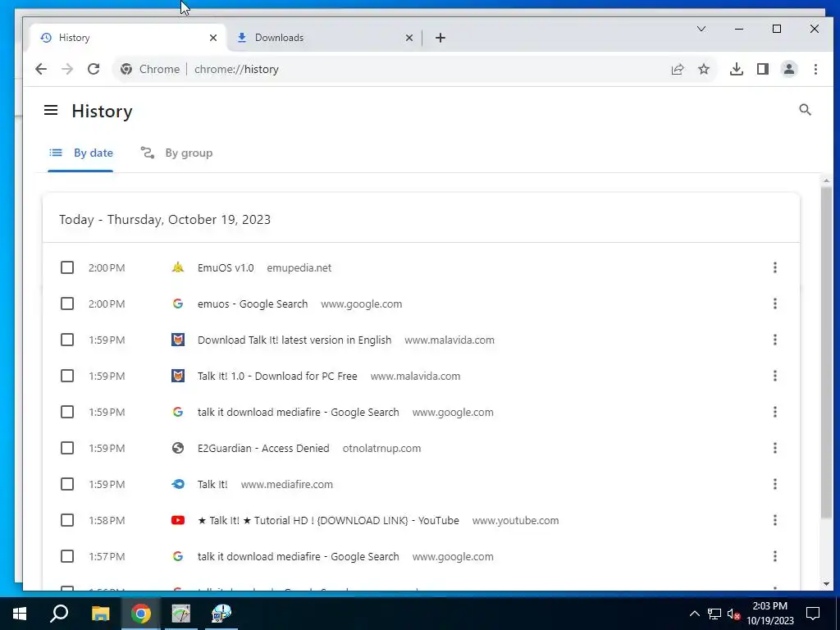Tick the YouTube Tutorial HD entry checkbox
The image size is (840, 630).
click(x=67, y=520)
